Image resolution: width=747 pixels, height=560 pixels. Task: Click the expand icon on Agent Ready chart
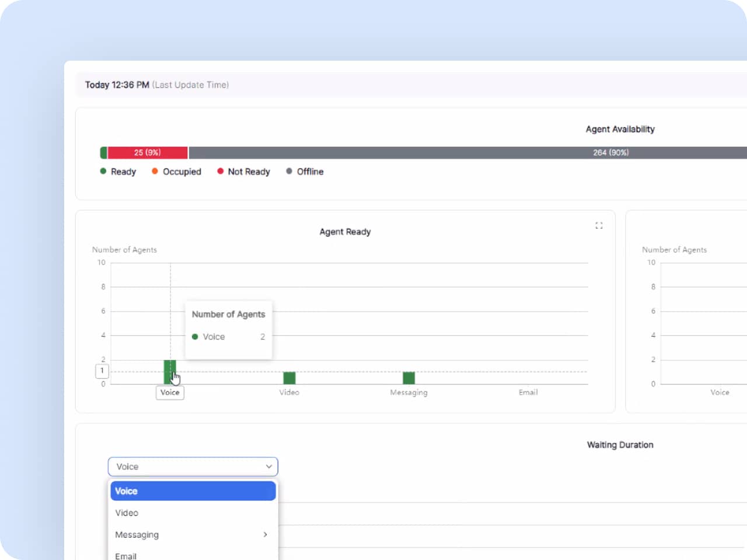pos(599,225)
